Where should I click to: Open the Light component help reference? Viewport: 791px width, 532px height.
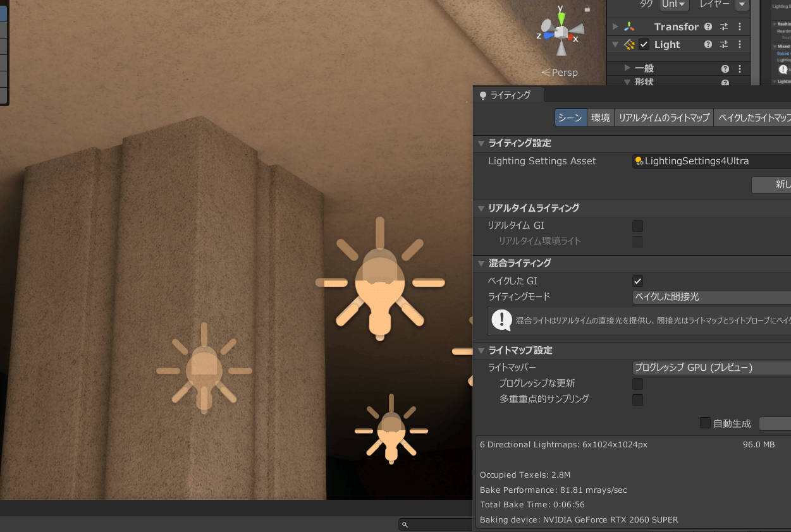pyautogui.click(x=708, y=44)
